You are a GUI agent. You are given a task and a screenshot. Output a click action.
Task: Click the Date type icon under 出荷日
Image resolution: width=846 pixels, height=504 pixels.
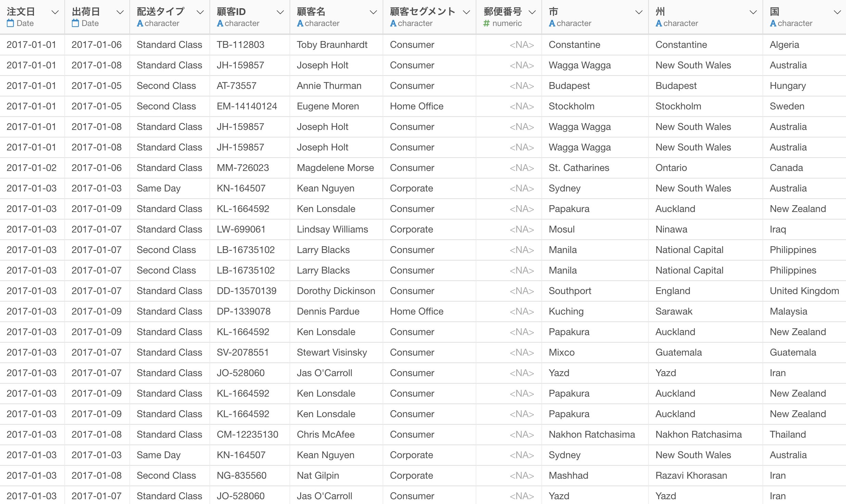(75, 23)
